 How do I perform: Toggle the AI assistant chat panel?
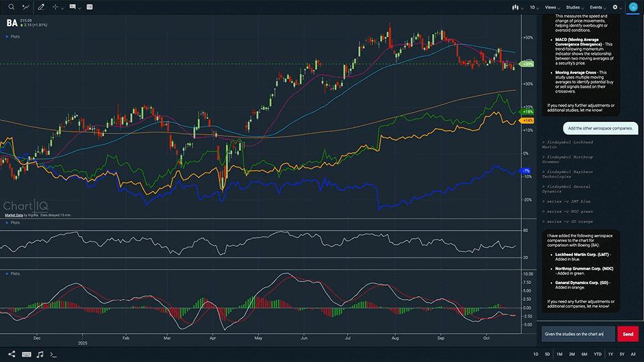pos(633,7)
